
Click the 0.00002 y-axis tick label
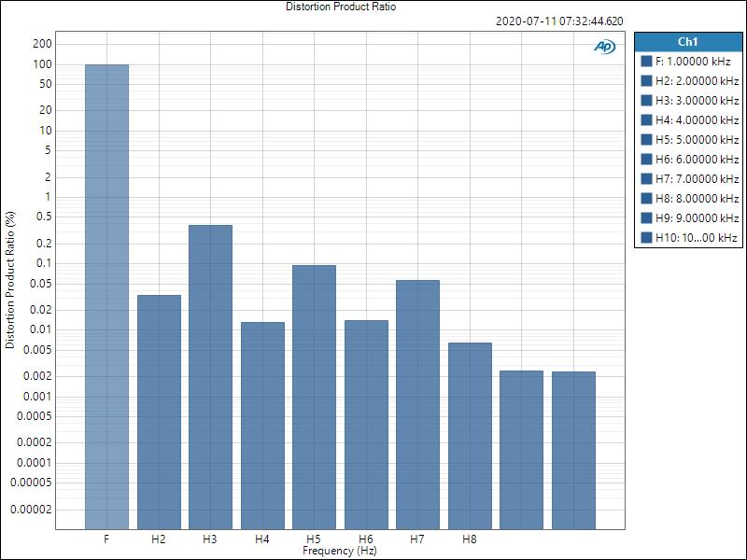pyautogui.click(x=31, y=510)
